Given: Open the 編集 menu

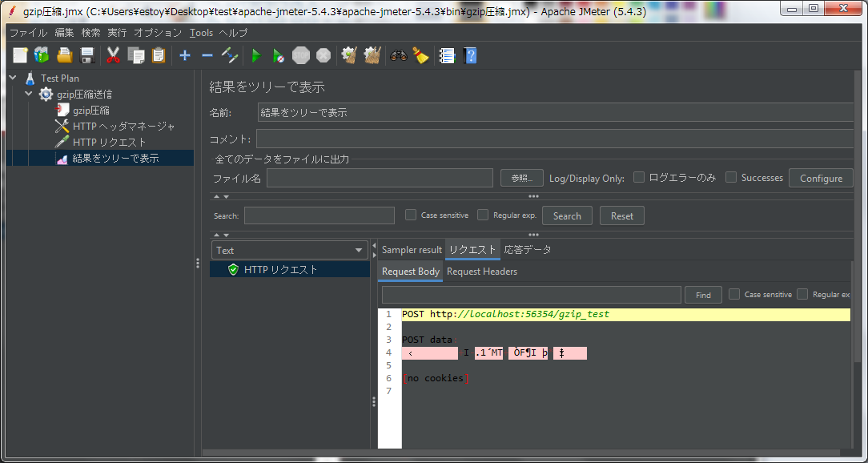Looking at the screenshot, I should 64,33.
